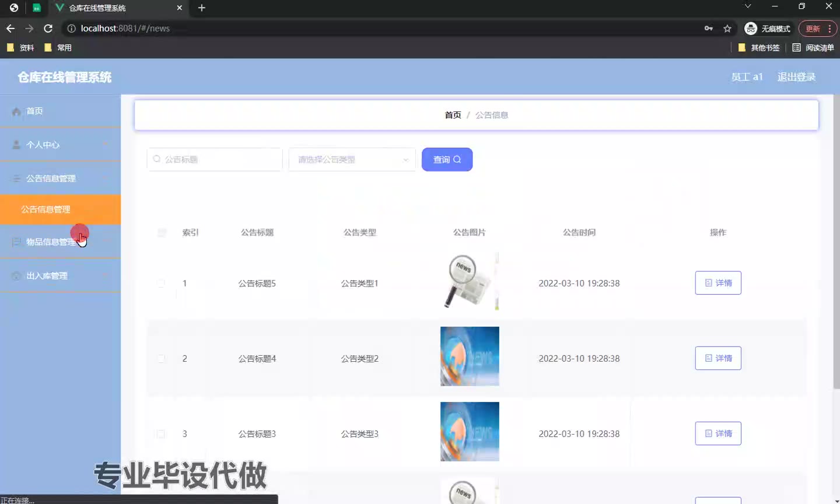The height and width of the screenshot is (504, 840).
Task: Open the browser three-dot menu icon
Action: coord(829,29)
